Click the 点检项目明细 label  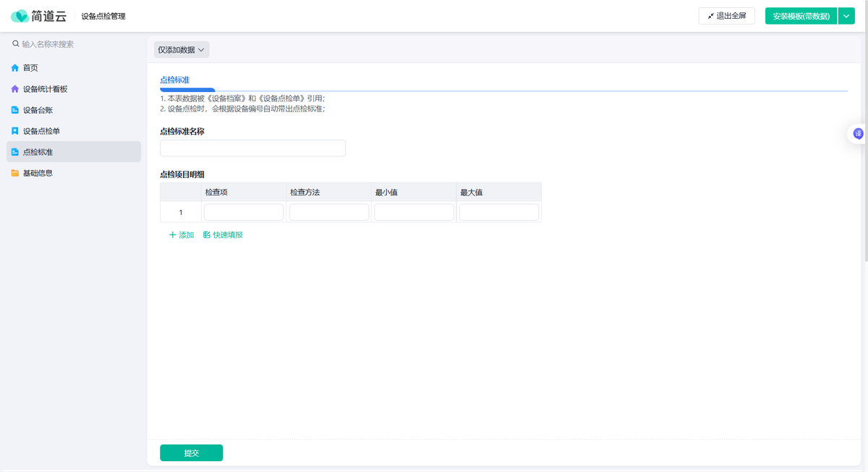[x=182, y=174]
